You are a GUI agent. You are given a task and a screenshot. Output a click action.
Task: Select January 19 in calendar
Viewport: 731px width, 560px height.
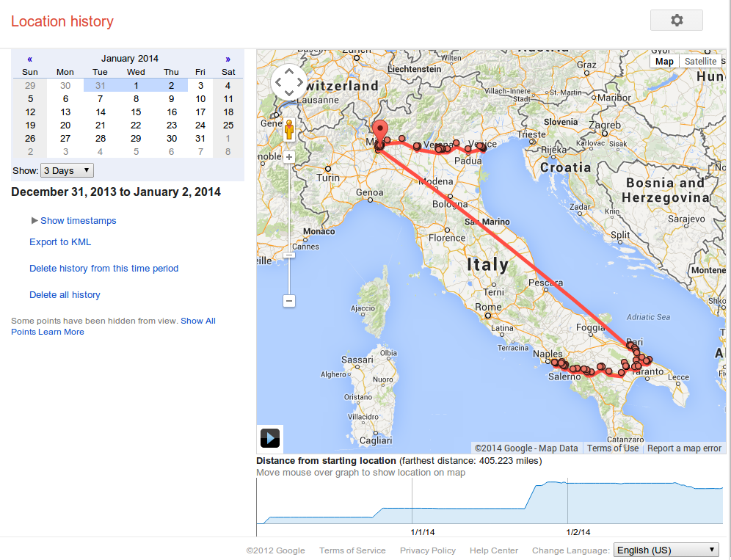pos(30,126)
